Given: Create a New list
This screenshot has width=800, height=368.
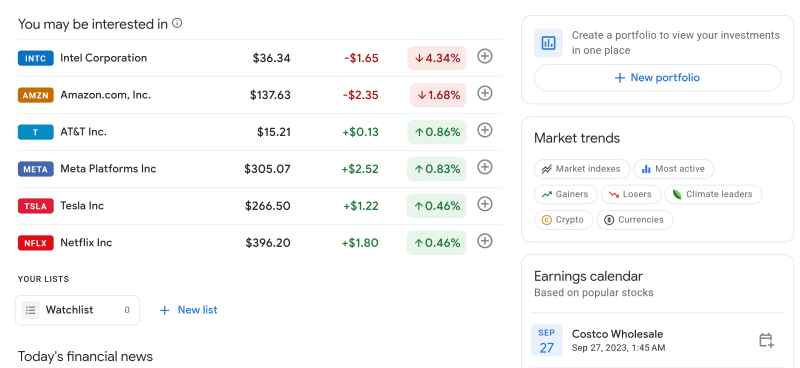Looking at the screenshot, I should coord(188,310).
